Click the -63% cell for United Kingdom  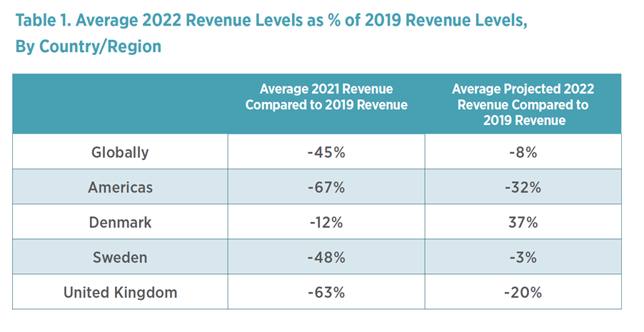326,293
